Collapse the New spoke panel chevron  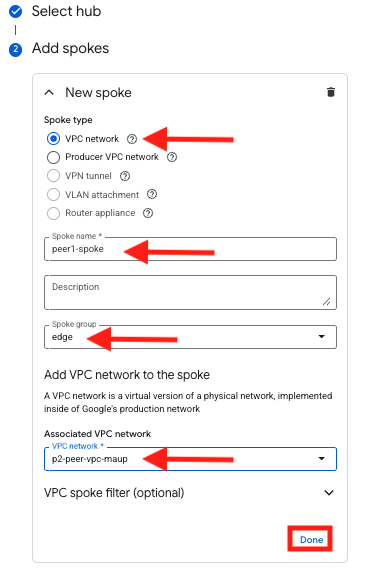pyautogui.click(x=49, y=93)
